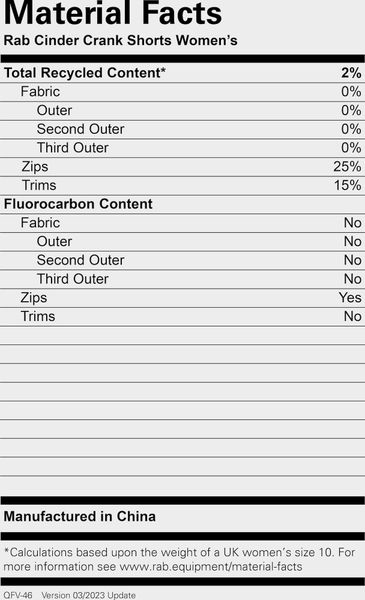Screen dimensions: 365x600
Task: Click Second Outer under Fluorocarbon Content
Action: pos(80,260)
